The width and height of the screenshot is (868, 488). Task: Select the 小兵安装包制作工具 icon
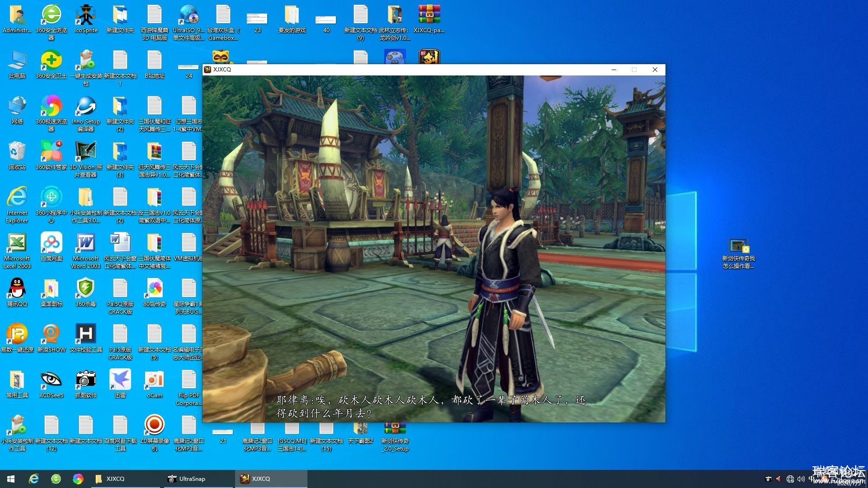[x=17, y=432]
